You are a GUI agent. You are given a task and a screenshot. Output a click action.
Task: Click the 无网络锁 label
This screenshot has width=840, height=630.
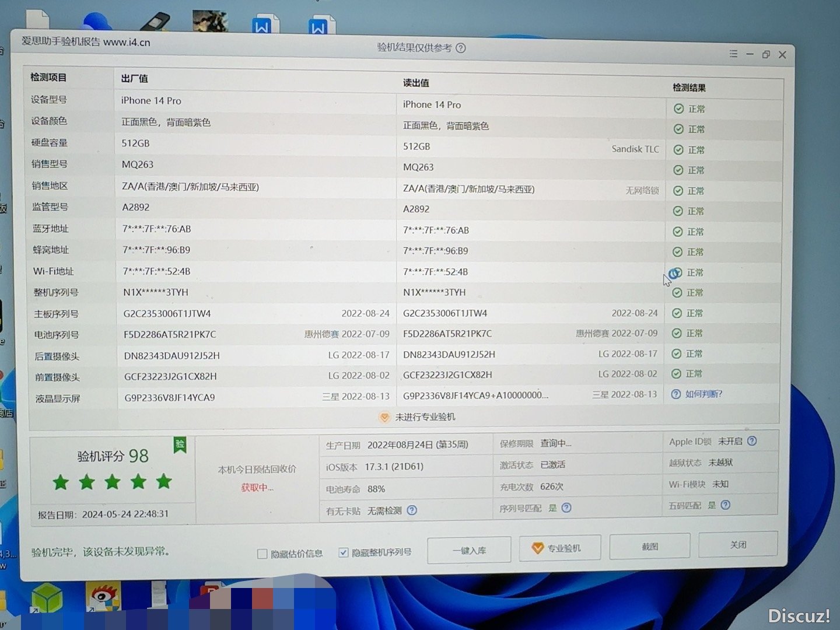point(642,190)
